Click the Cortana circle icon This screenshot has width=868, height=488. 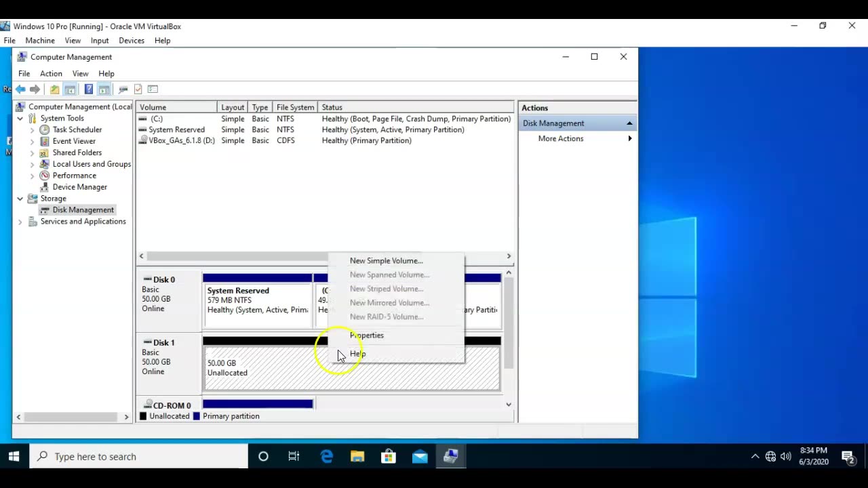(263, 456)
